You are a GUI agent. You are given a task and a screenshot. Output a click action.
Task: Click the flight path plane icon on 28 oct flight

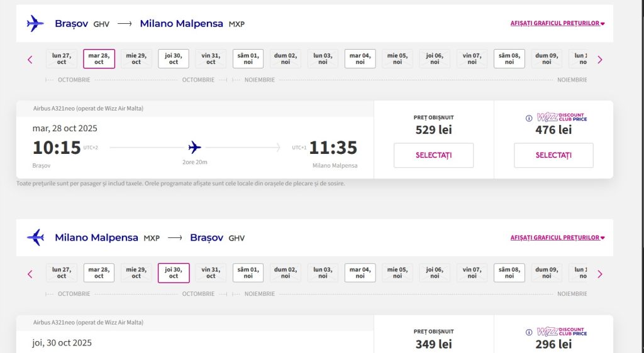pos(195,148)
